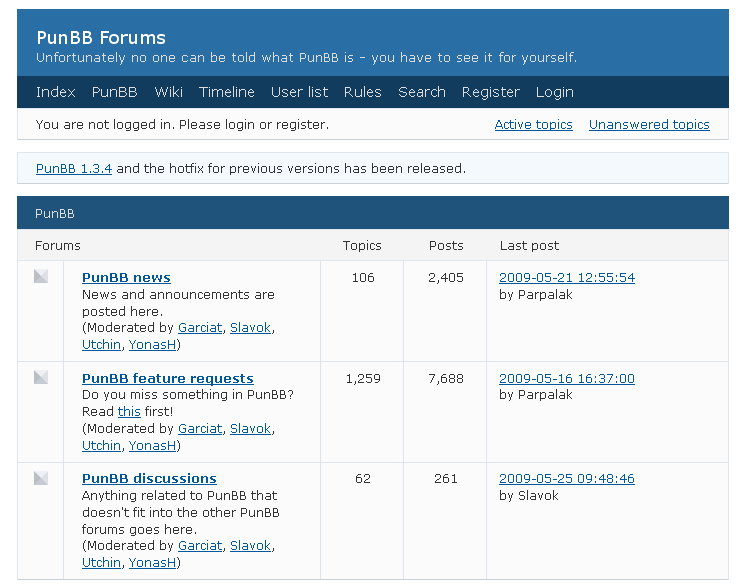The width and height of the screenshot is (736, 584).
Task: Go to the Wiki menu item
Action: (169, 92)
